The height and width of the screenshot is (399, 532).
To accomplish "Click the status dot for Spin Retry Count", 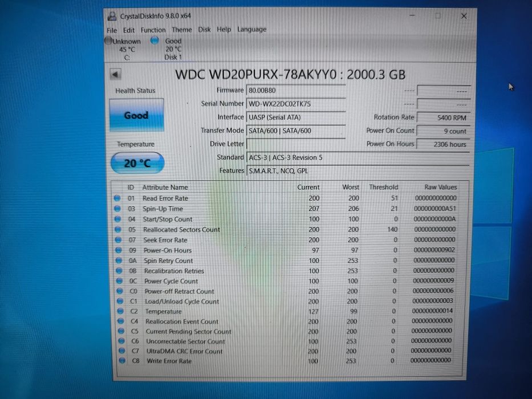I will pyautogui.click(x=119, y=260).
